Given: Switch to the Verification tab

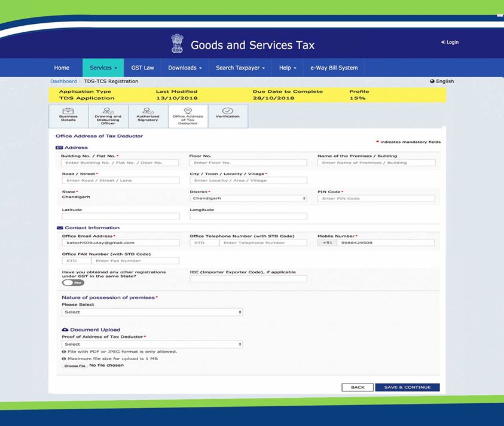Looking at the screenshot, I should point(228,116).
